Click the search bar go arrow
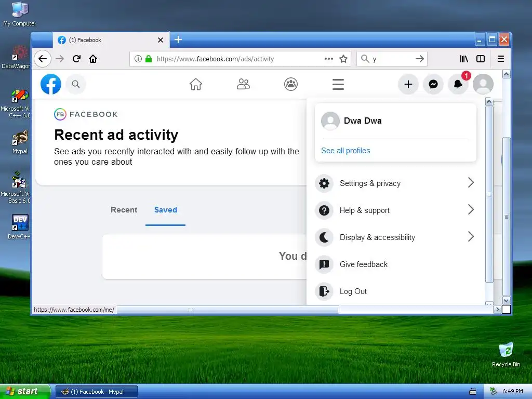Viewport: 532px width, 399px height. tap(420, 59)
